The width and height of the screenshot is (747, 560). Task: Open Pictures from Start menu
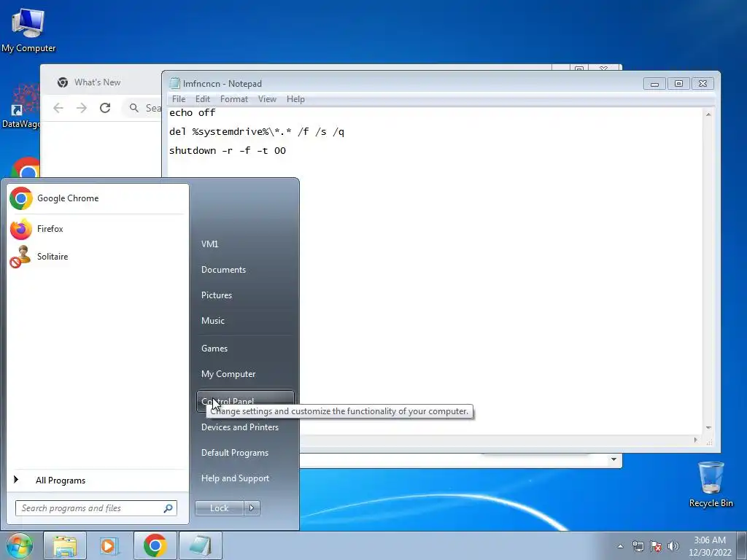245,295
